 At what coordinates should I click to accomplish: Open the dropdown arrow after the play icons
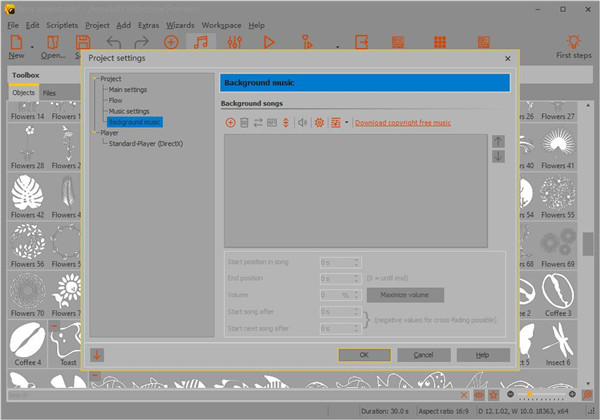338,47
